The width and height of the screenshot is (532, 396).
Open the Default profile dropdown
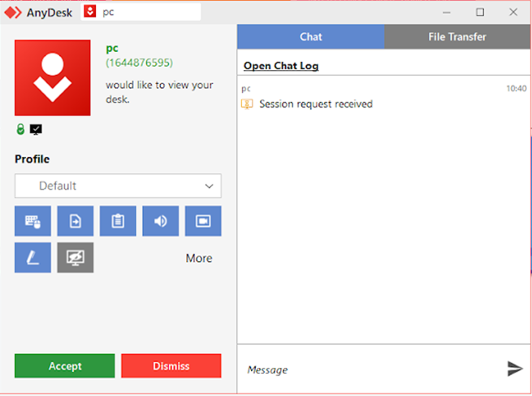point(118,185)
